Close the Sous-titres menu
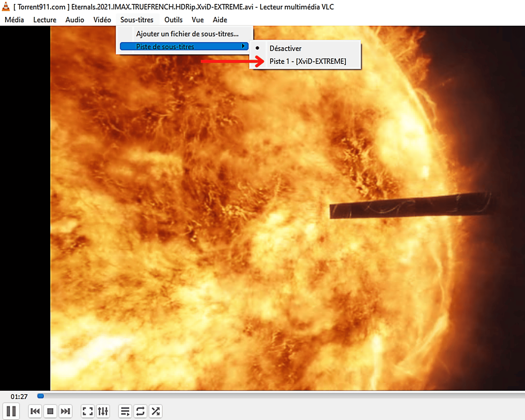Viewport: 525px width, 420px height. click(137, 20)
